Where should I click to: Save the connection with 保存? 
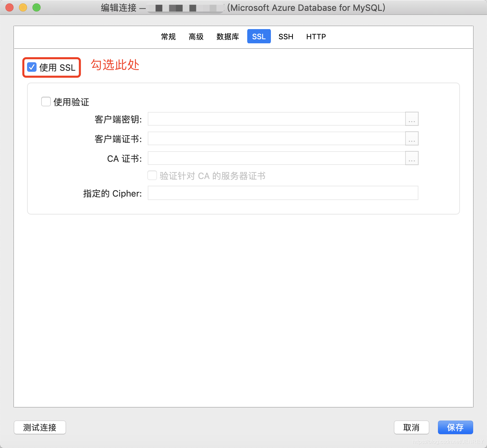[455, 427]
